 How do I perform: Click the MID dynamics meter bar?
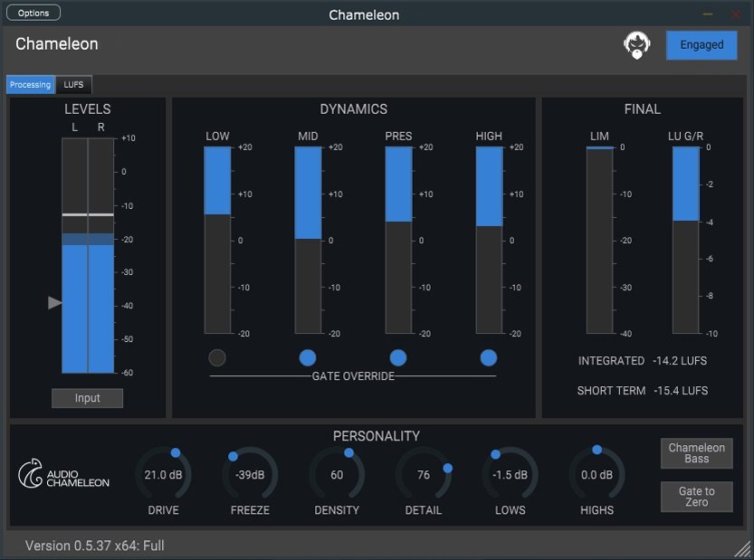click(308, 240)
